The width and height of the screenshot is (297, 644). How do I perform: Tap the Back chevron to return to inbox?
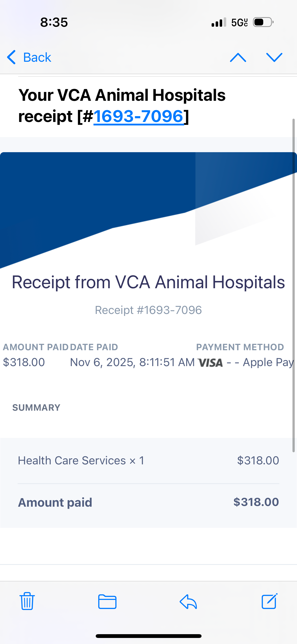click(x=12, y=57)
